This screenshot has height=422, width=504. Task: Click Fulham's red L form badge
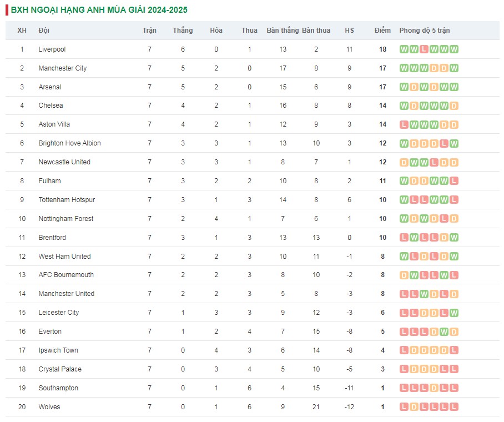click(x=454, y=181)
